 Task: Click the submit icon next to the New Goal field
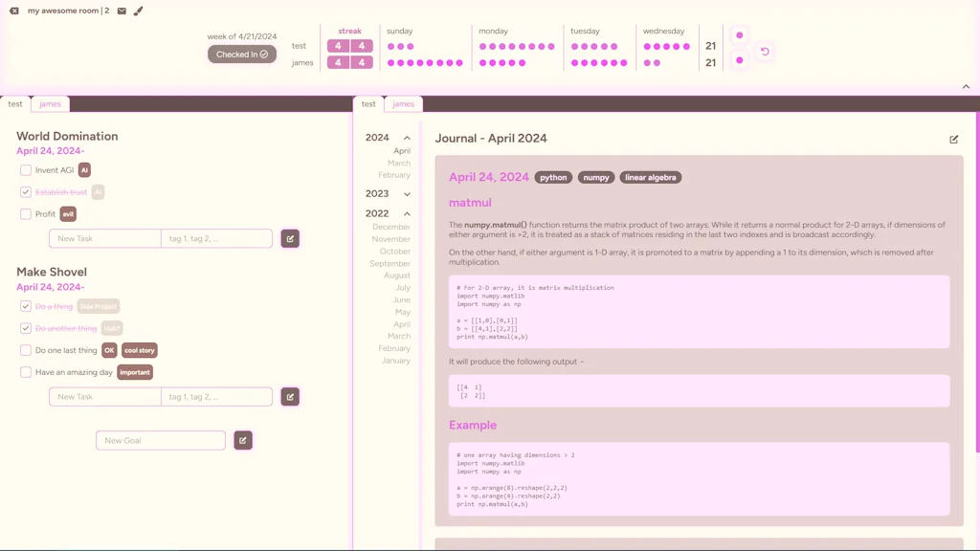click(242, 440)
